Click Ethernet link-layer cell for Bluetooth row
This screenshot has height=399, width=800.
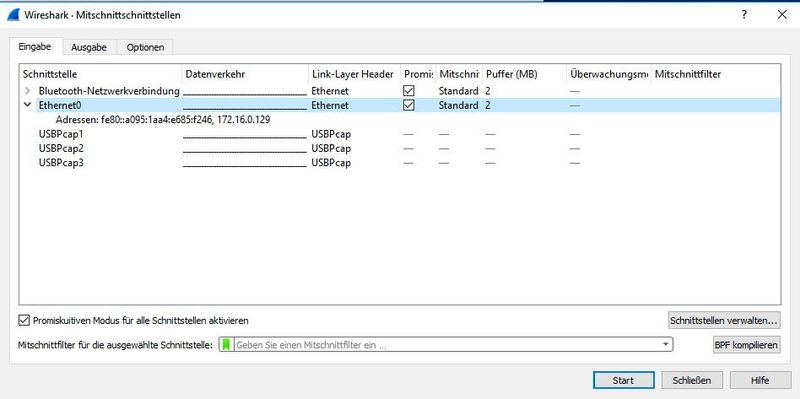pos(330,91)
